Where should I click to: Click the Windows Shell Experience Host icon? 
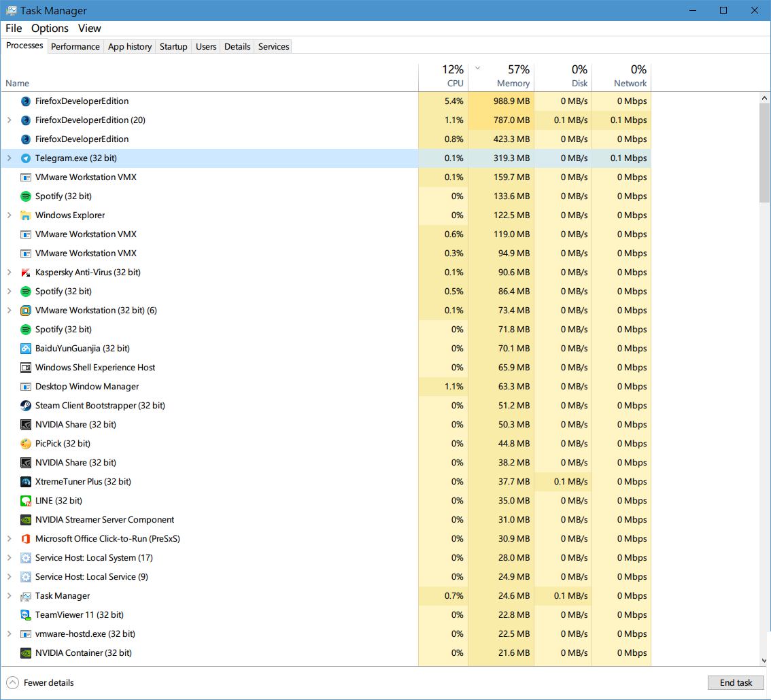click(x=26, y=368)
